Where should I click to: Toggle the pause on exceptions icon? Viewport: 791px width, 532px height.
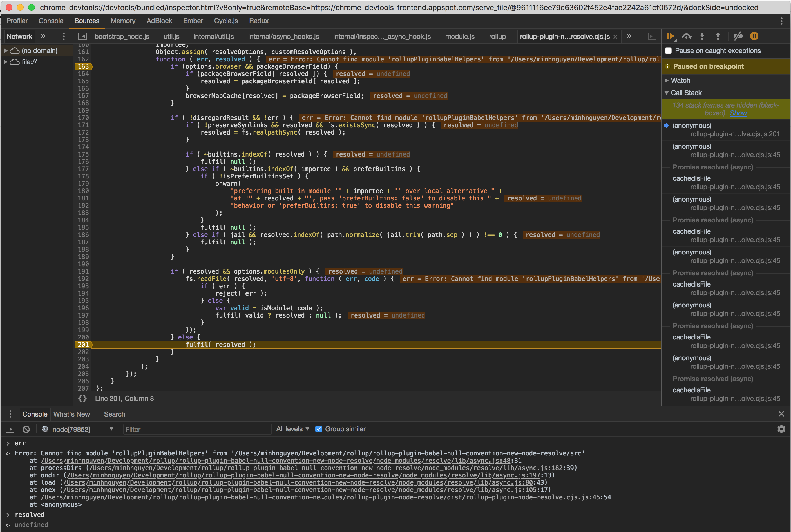tap(754, 36)
